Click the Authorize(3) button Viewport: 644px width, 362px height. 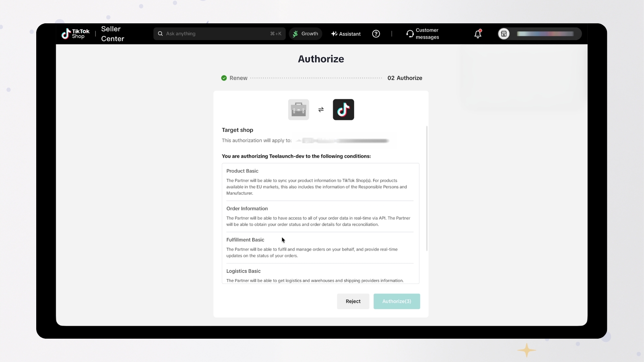coord(397,301)
